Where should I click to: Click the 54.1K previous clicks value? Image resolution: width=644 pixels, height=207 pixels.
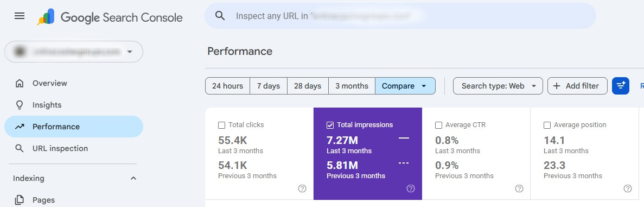click(x=232, y=165)
